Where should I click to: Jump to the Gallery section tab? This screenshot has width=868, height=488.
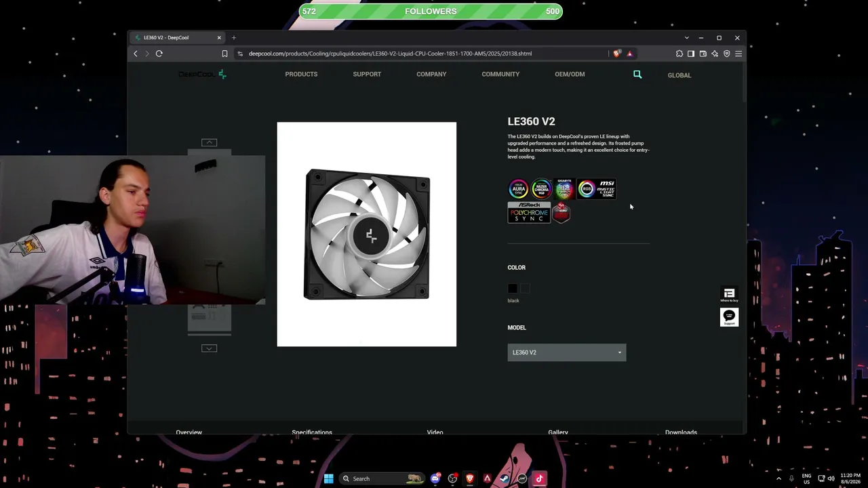click(x=558, y=431)
